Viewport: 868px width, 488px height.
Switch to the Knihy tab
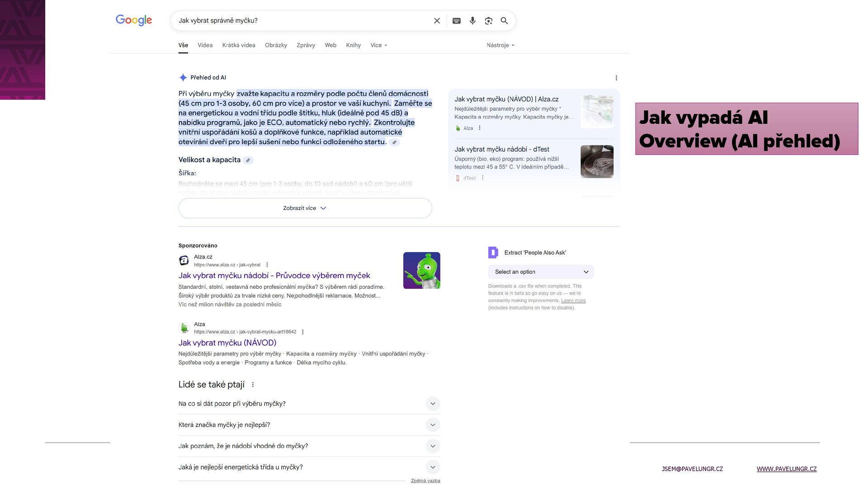[x=353, y=45]
